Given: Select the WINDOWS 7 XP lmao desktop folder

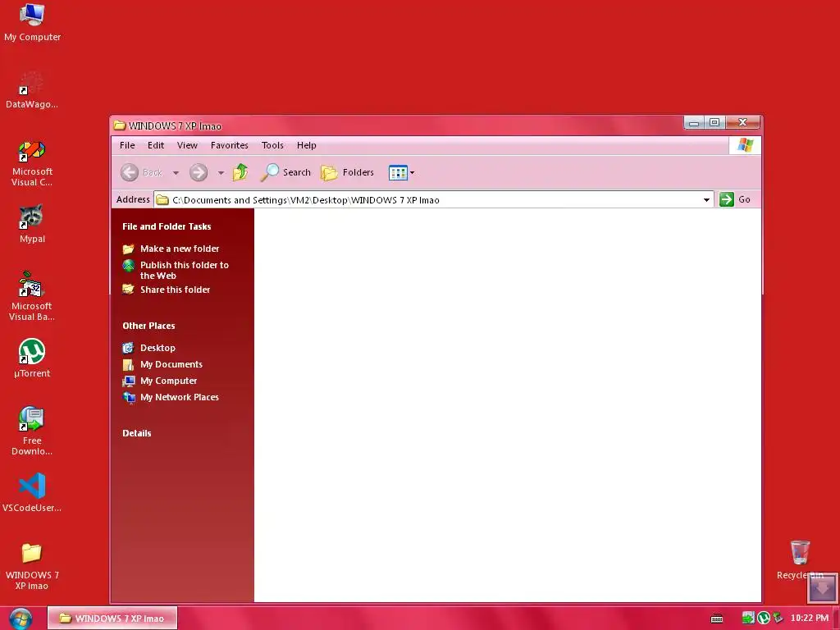Looking at the screenshot, I should pos(32,566).
